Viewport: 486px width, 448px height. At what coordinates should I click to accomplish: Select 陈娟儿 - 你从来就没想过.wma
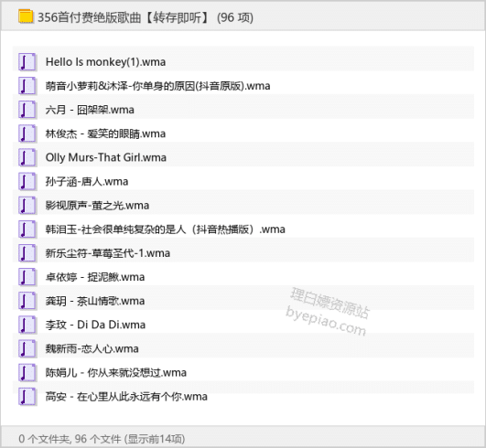(x=116, y=372)
